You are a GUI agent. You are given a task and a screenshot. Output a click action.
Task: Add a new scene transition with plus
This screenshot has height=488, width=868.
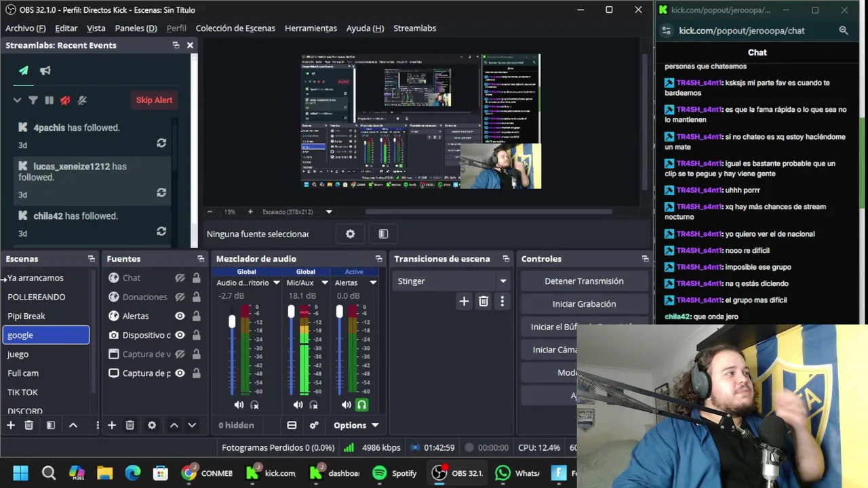[x=464, y=302]
